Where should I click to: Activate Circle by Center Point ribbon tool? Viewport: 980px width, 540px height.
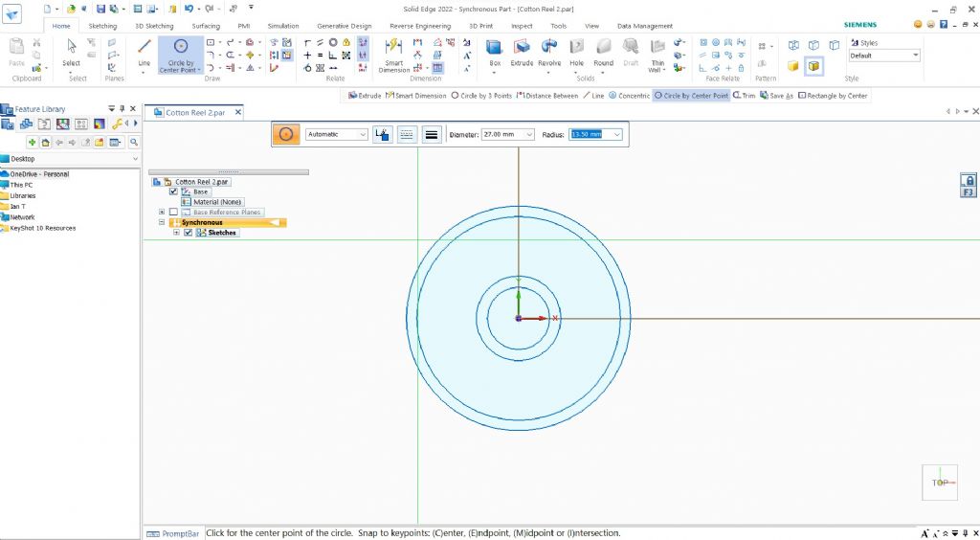(x=181, y=55)
